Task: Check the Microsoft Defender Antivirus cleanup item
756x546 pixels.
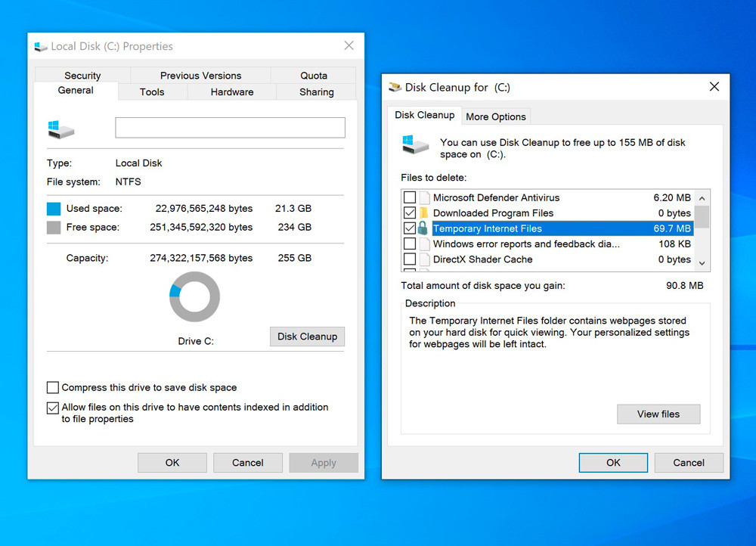Action: pos(409,197)
